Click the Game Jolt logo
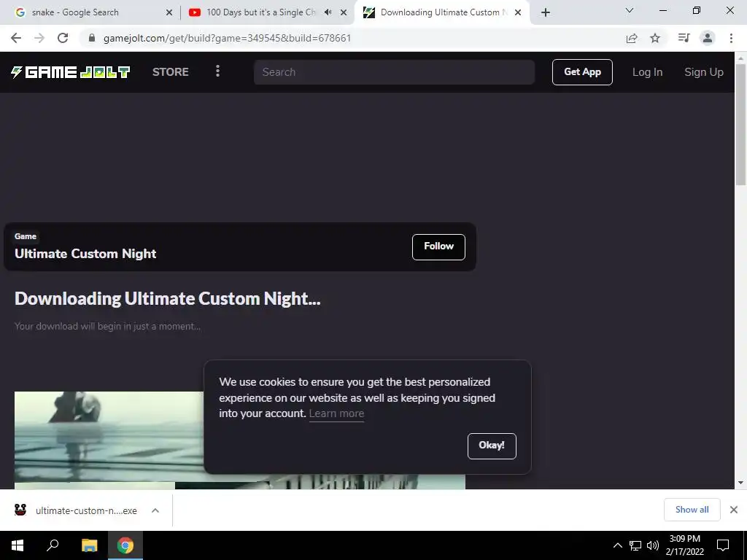This screenshot has height=560, width=747. (71, 72)
